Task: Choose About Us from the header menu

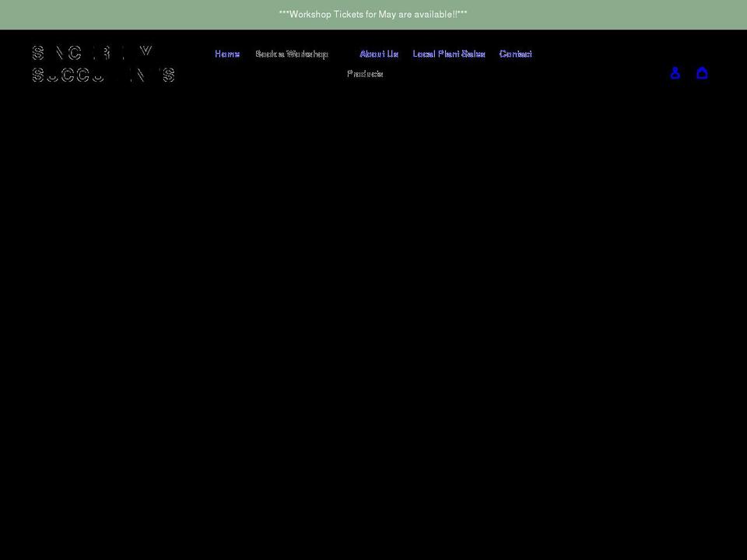Action: pos(379,54)
